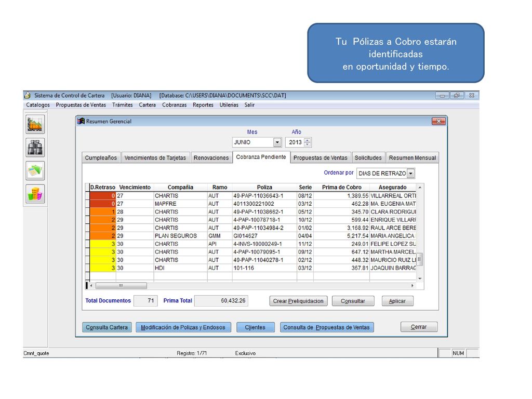Click Consulta de Propuestas de Ventas button
Image resolution: width=532 pixels, height=399 pixels.
click(x=327, y=327)
